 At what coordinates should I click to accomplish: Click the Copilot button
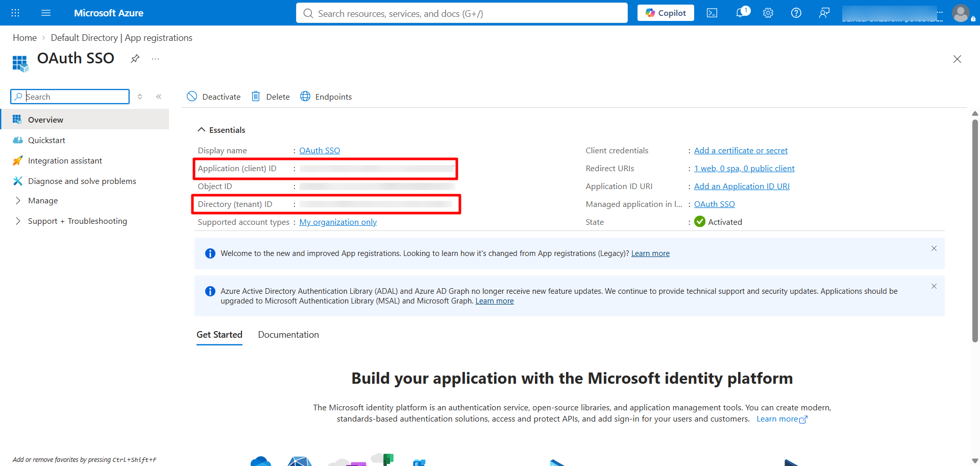[x=666, y=13]
